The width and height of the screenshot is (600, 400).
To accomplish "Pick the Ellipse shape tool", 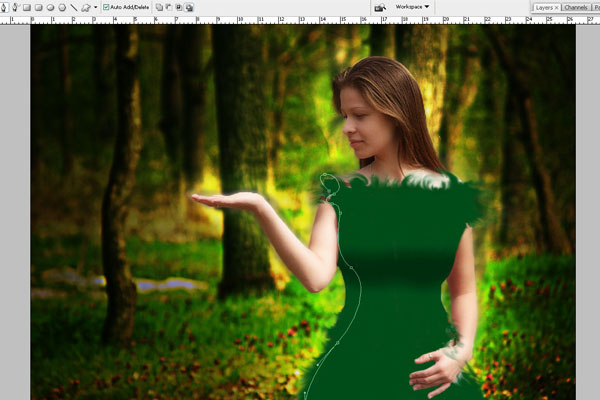I will (x=50, y=7).
